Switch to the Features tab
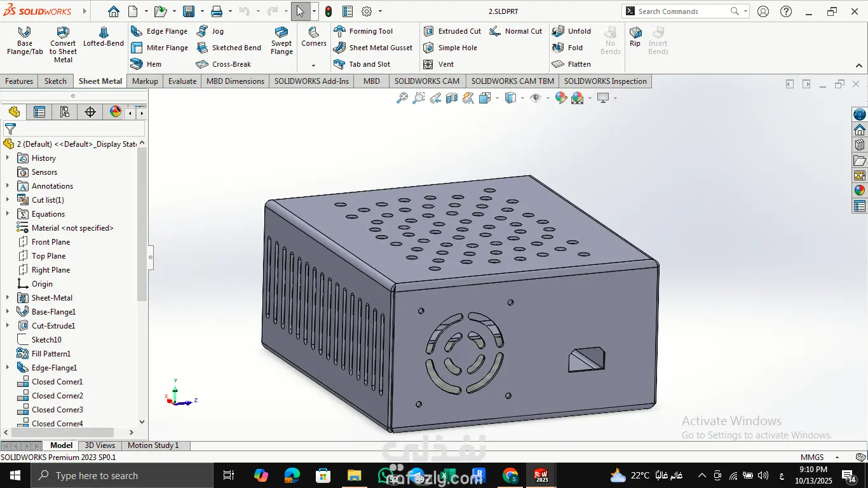 [19, 81]
